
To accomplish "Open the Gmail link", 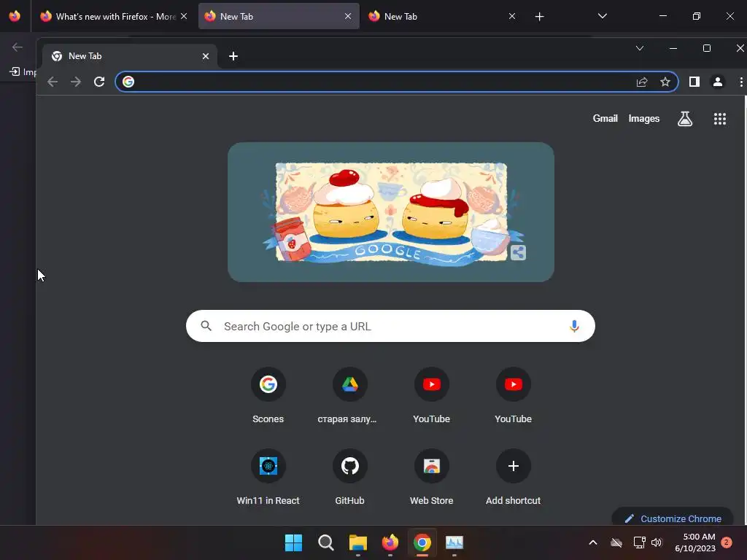I will [605, 119].
